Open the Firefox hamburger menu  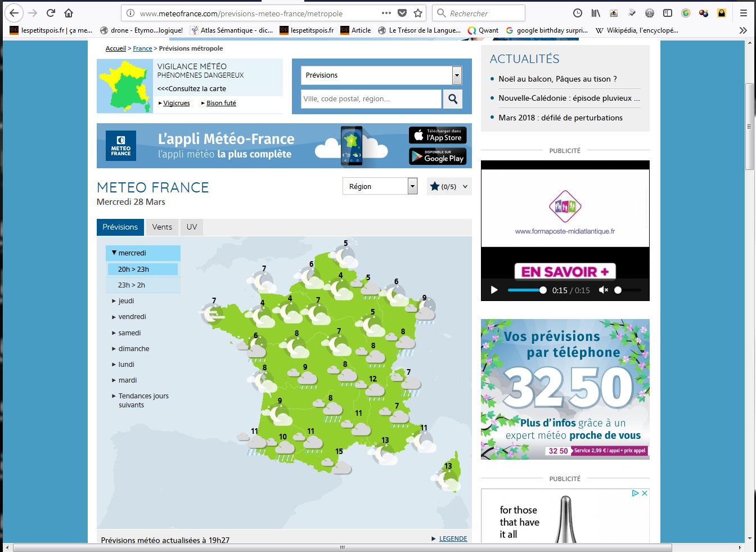coord(743,13)
